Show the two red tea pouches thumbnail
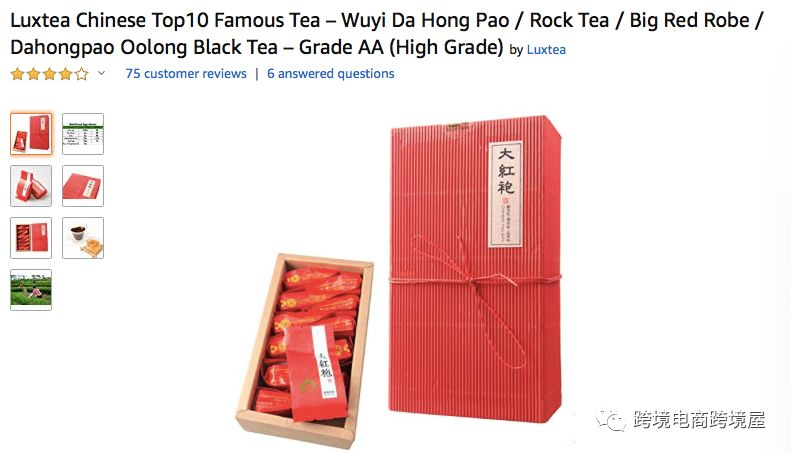791x454 pixels. [31, 186]
